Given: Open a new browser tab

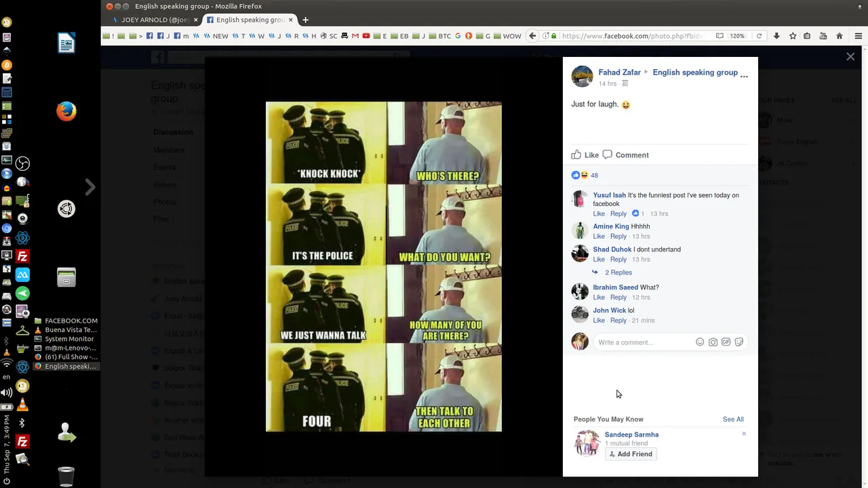Looking at the screenshot, I should point(305,20).
